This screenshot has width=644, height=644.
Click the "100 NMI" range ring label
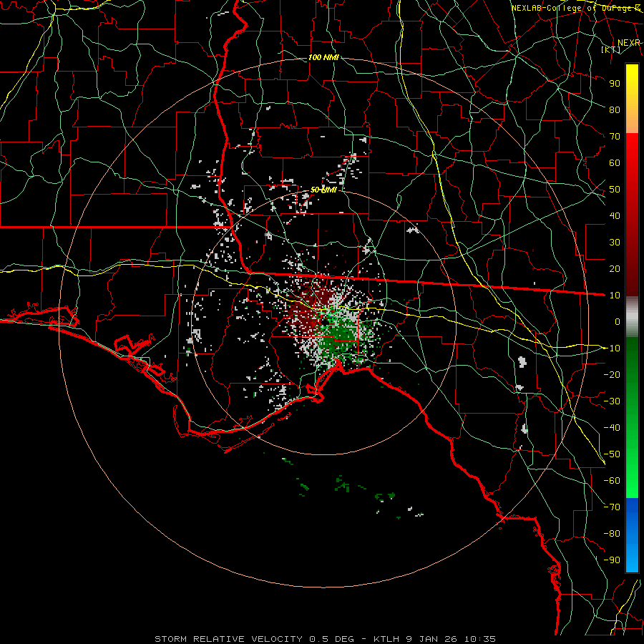point(323,57)
